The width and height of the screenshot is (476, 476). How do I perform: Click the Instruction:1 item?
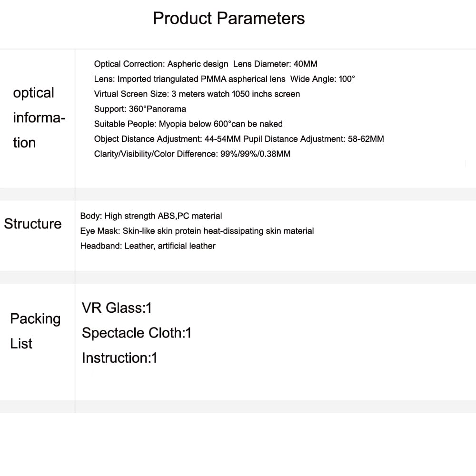click(119, 358)
